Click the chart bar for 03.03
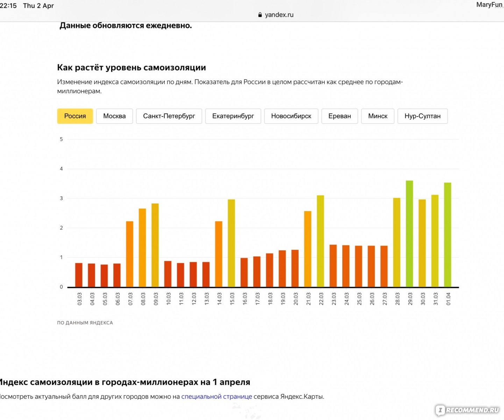The width and height of the screenshot is (504, 420). click(79, 275)
